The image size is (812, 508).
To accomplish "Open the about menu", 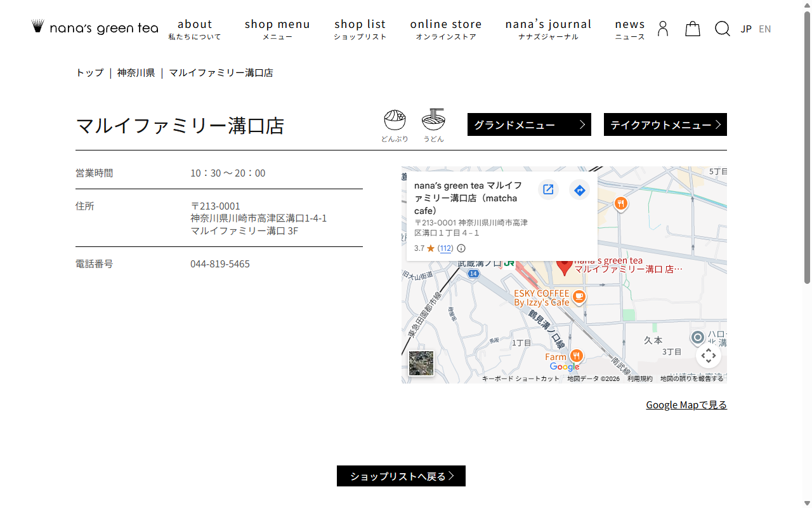I will pyautogui.click(x=195, y=29).
